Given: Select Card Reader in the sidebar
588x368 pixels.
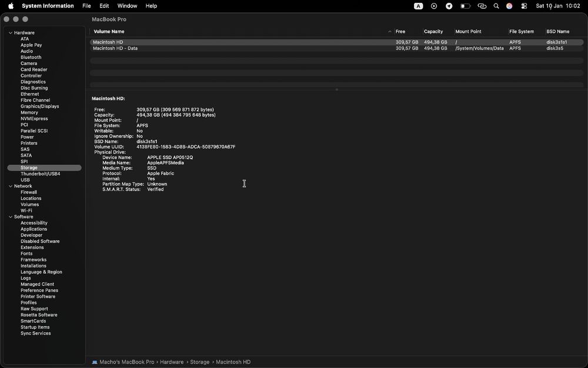Looking at the screenshot, I should click(34, 69).
